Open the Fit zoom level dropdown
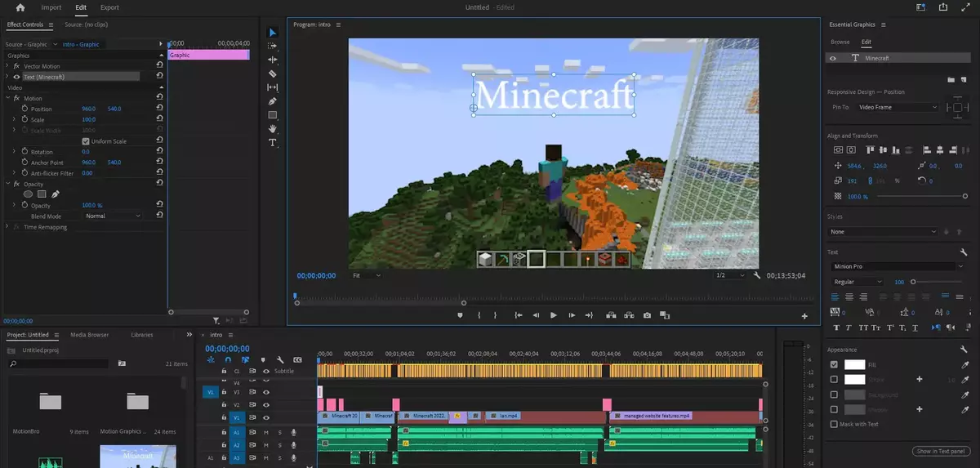Image resolution: width=980 pixels, height=468 pixels. tap(367, 276)
